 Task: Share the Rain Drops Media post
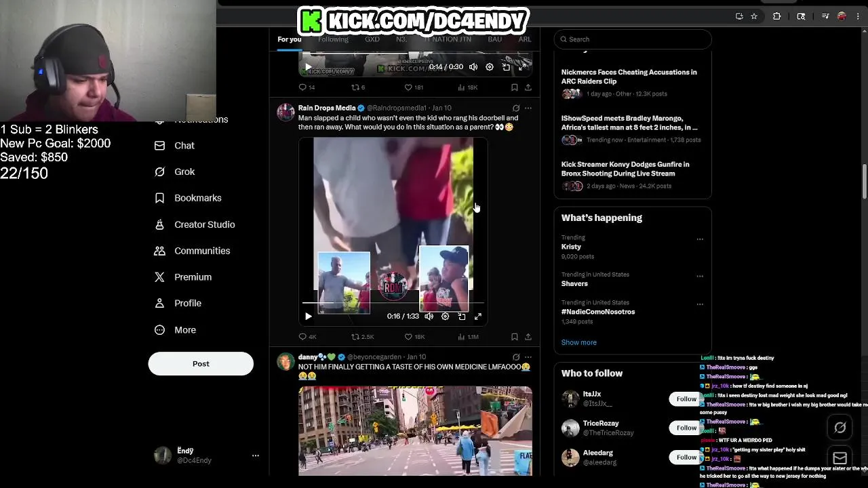tap(528, 337)
